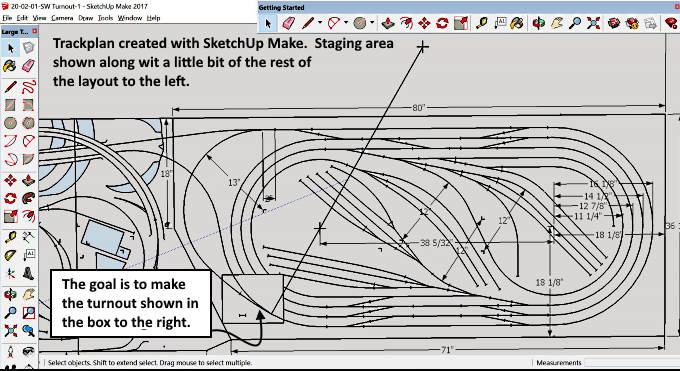680x371 pixels.
Task: Click the Make Component tool icon
Action: click(28, 48)
